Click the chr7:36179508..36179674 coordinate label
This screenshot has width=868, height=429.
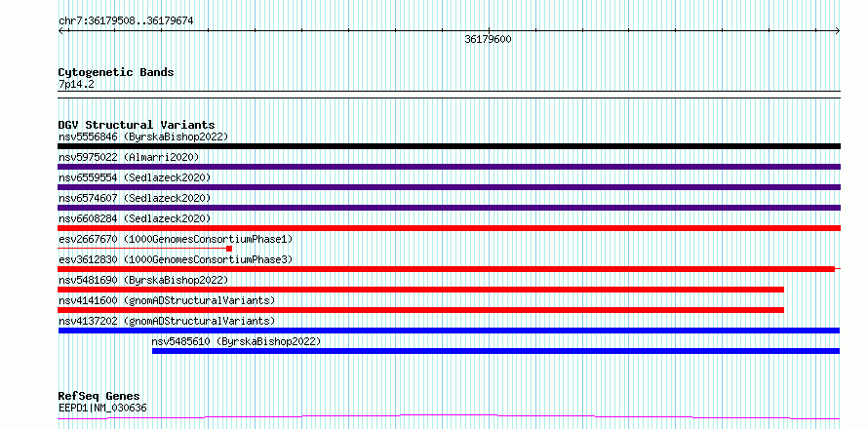(126, 21)
